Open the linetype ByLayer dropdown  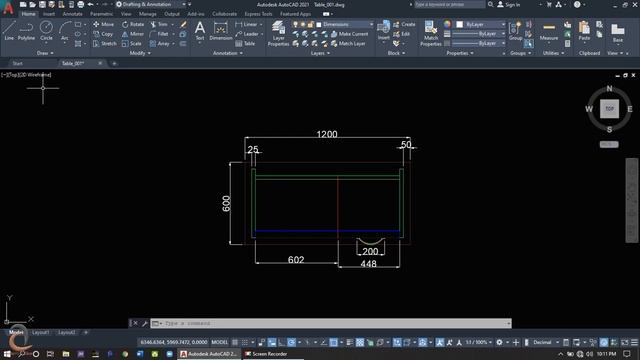click(x=479, y=43)
